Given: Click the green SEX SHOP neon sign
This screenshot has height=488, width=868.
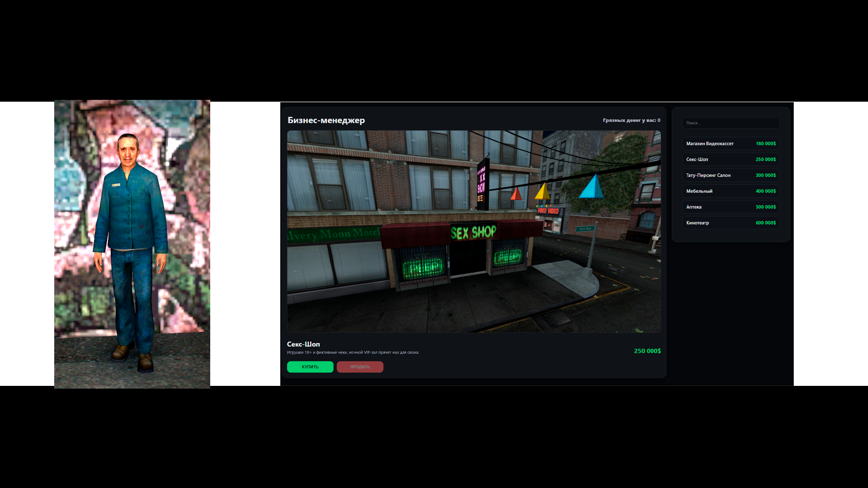Looking at the screenshot, I should (473, 232).
